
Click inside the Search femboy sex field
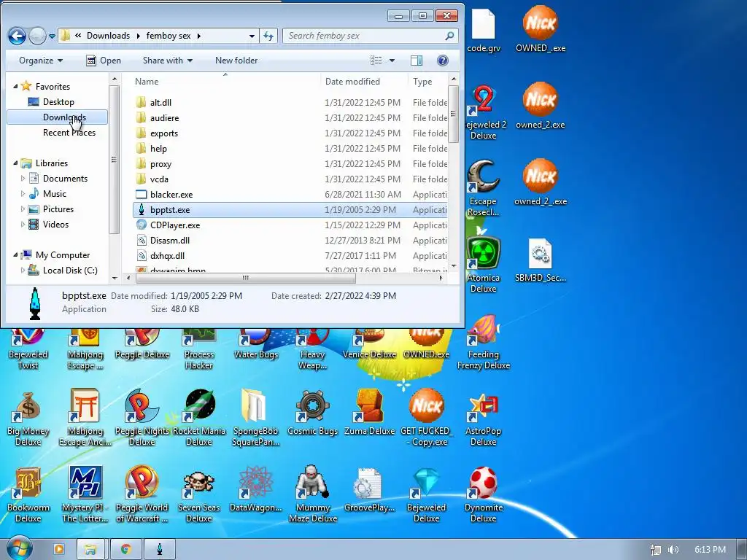point(370,36)
